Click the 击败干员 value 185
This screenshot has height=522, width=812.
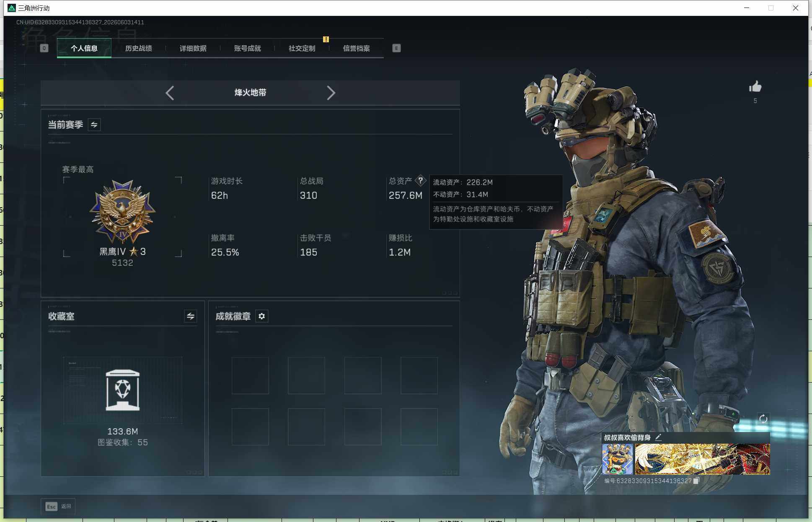coord(308,252)
